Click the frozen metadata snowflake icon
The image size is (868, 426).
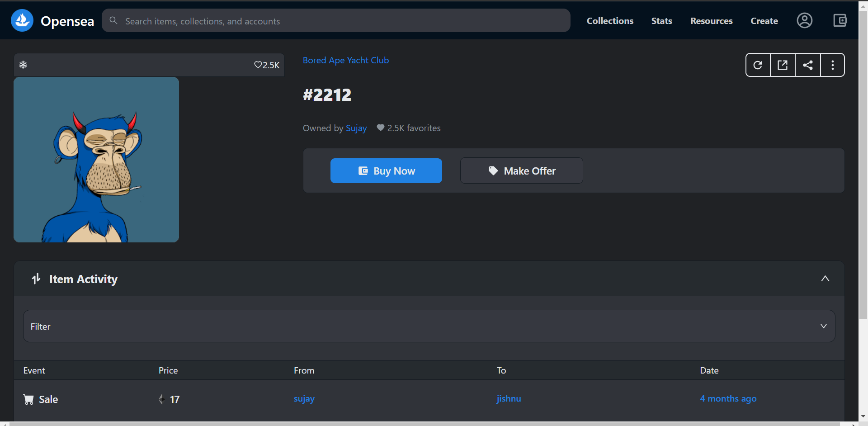click(23, 65)
